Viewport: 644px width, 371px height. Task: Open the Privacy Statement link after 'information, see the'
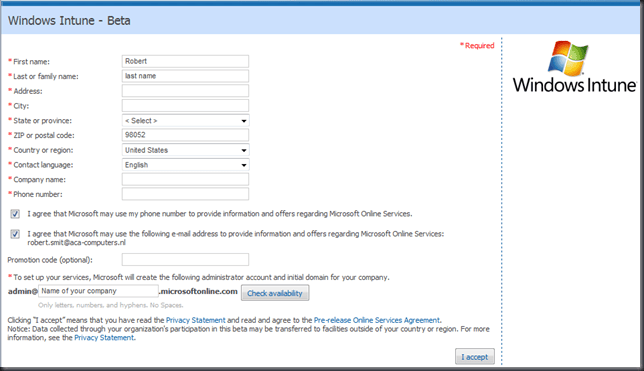pos(104,338)
